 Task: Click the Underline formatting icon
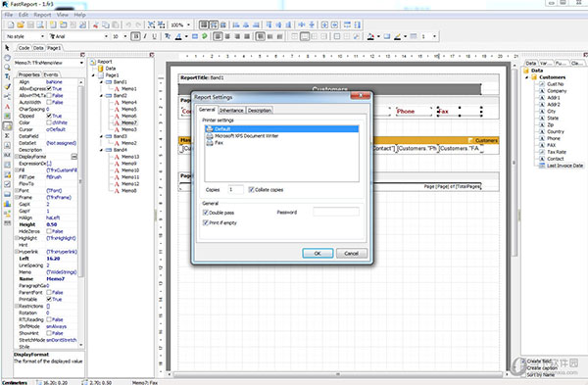click(x=154, y=36)
